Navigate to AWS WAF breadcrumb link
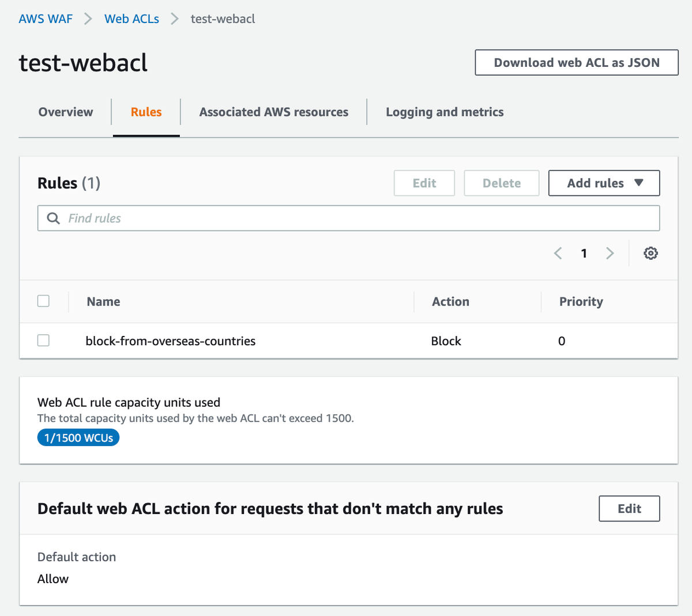This screenshot has width=692, height=616. pyautogui.click(x=46, y=19)
